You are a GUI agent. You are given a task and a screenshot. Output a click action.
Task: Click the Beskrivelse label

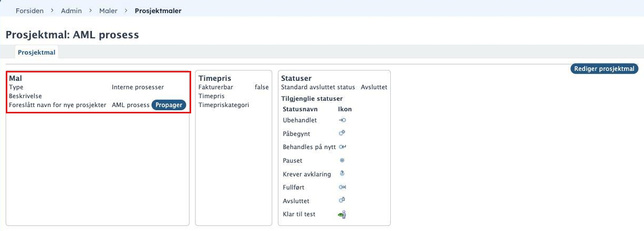(x=25, y=96)
